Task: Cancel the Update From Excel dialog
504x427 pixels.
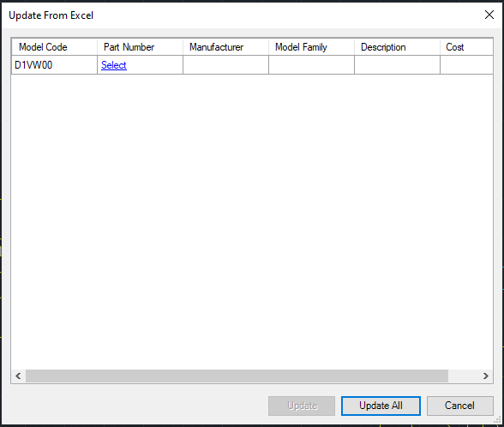Action: (x=459, y=406)
